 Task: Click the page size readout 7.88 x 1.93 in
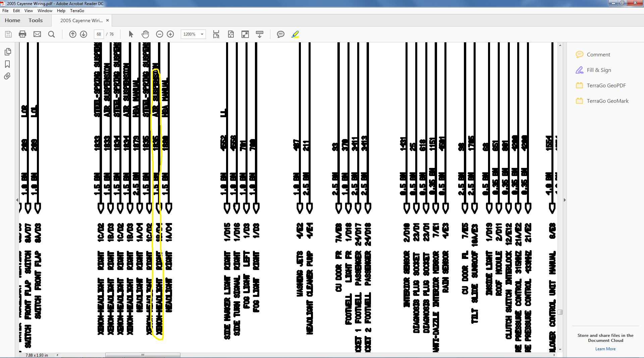[37, 355]
